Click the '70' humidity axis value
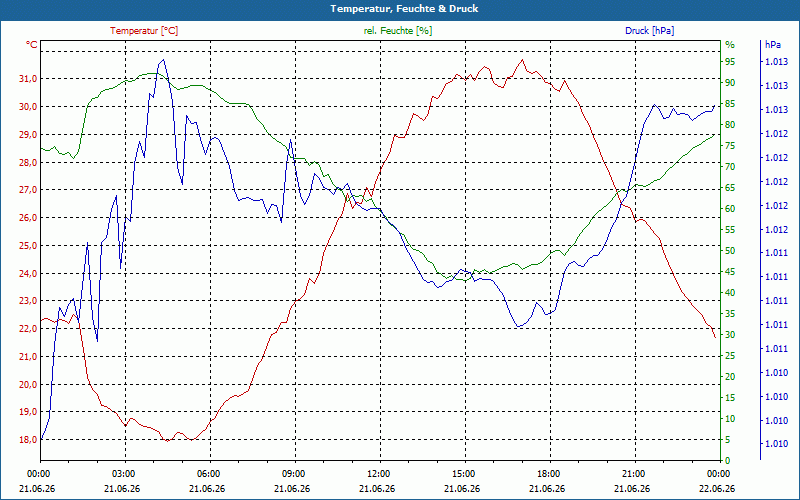 pyautogui.click(x=730, y=167)
